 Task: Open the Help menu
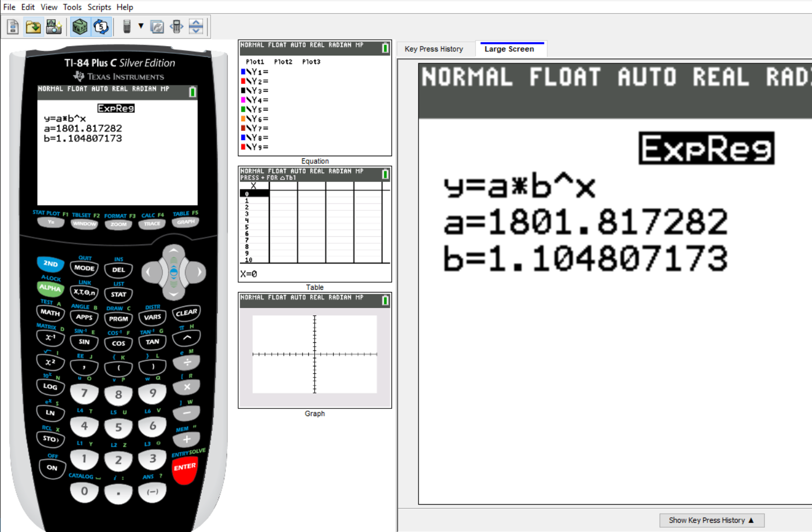tap(125, 7)
